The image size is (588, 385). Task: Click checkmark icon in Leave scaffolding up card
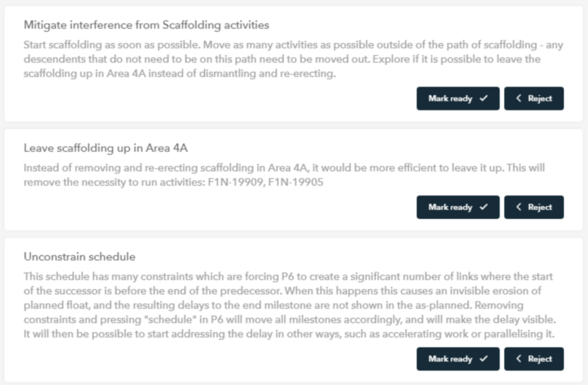coord(483,208)
